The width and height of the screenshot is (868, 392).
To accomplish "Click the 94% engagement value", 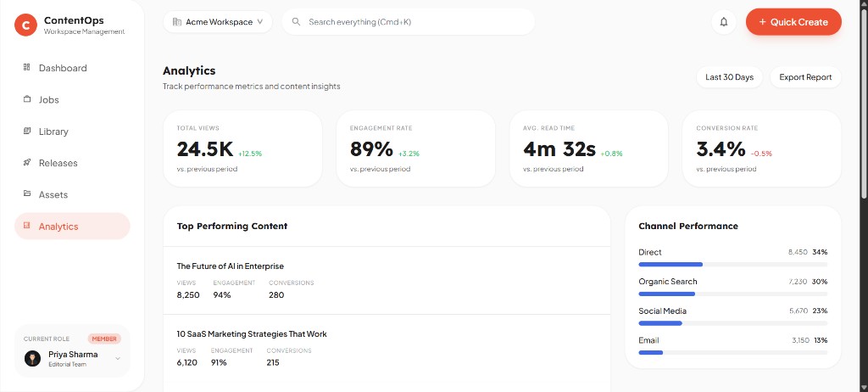I will (222, 295).
